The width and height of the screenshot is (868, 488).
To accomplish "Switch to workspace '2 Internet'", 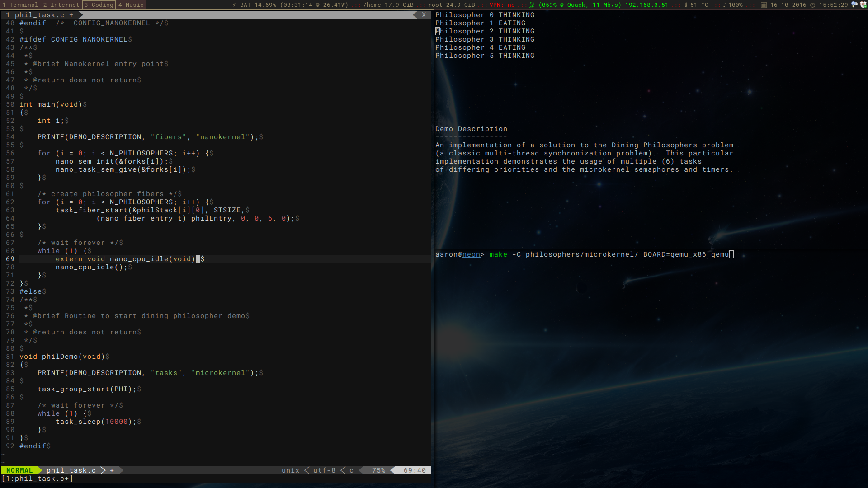I will pos(61,5).
